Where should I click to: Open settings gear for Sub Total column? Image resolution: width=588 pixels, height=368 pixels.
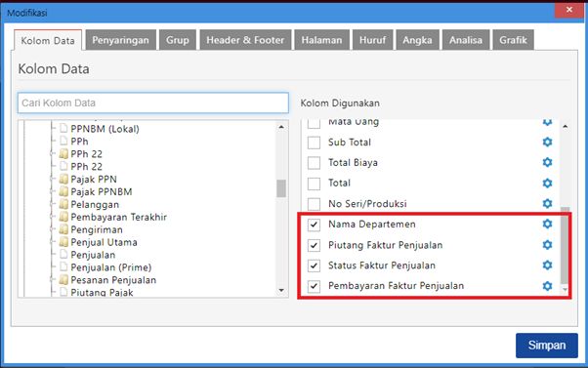(547, 143)
